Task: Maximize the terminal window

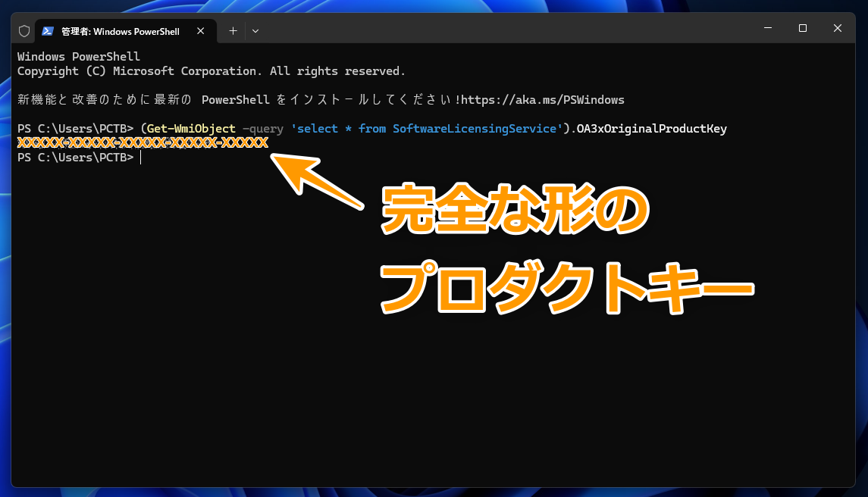Action: pyautogui.click(x=803, y=28)
